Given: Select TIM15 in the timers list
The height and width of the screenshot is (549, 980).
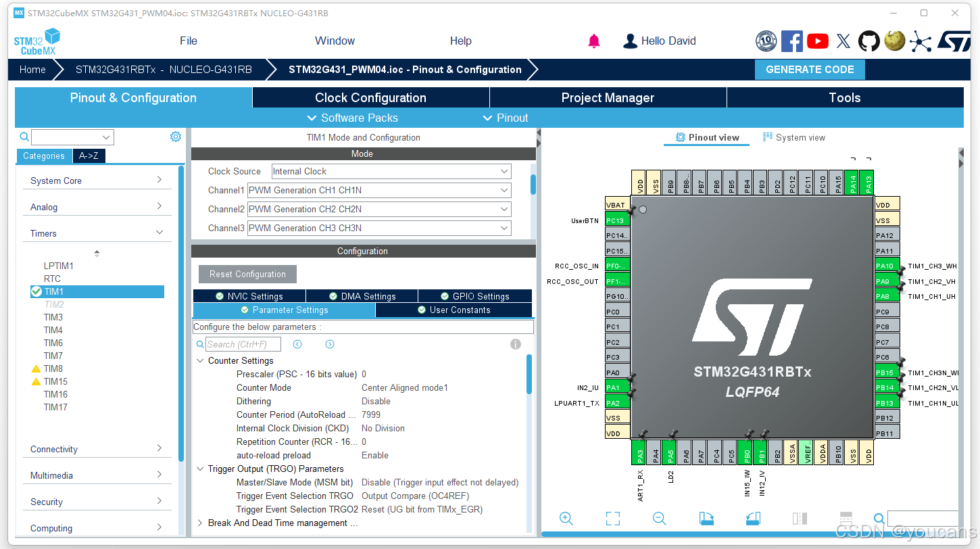Looking at the screenshot, I should (55, 382).
